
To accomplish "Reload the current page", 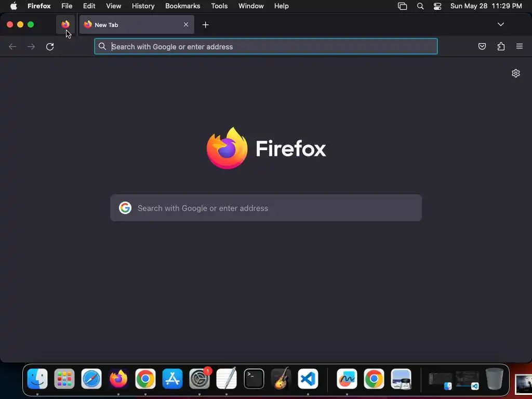I will (50, 46).
